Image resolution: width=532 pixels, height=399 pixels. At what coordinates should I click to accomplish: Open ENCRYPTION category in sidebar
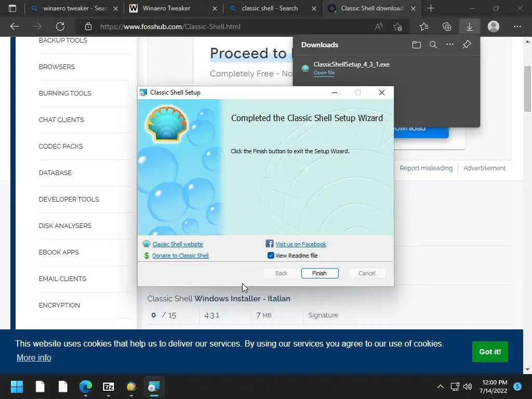[x=59, y=305]
